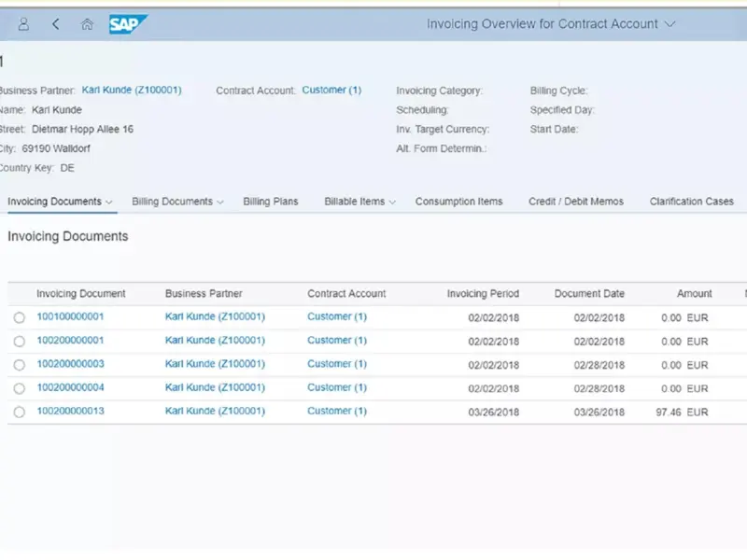
Task: Open Business Partner Karl Kunde (Z100001) header link
Action: pyautogui.click(x=132, y=91)
